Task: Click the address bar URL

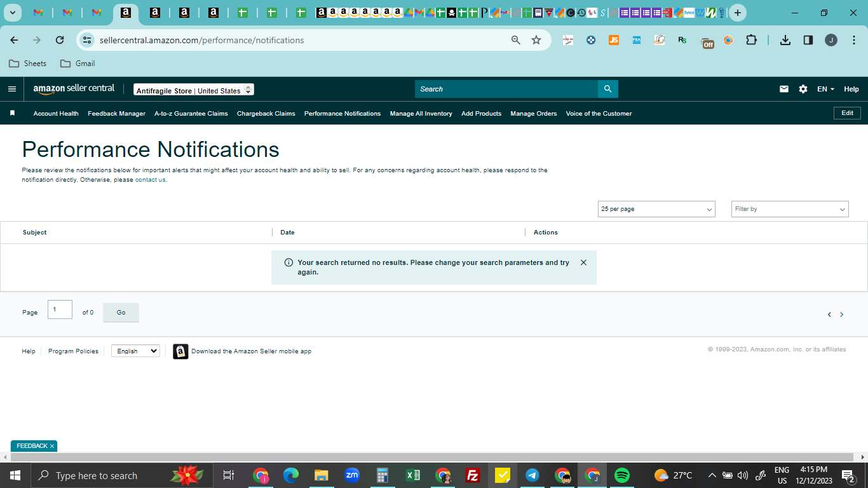Action: click(x=202, y=40)
